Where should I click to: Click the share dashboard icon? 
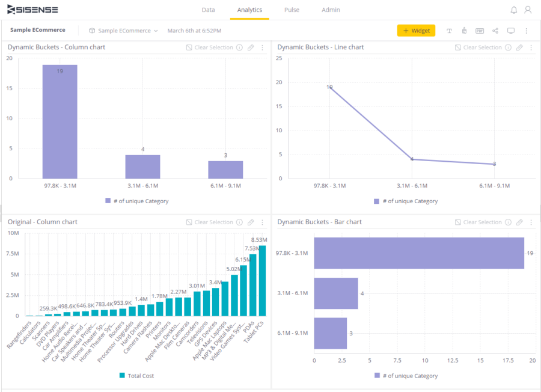coord(495,31)
